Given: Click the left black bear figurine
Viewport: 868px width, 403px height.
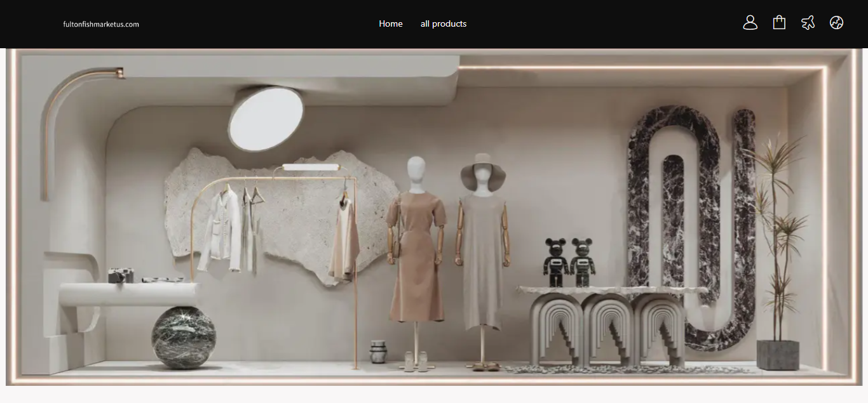Looking at the screenshot, I should click(556, 262).
